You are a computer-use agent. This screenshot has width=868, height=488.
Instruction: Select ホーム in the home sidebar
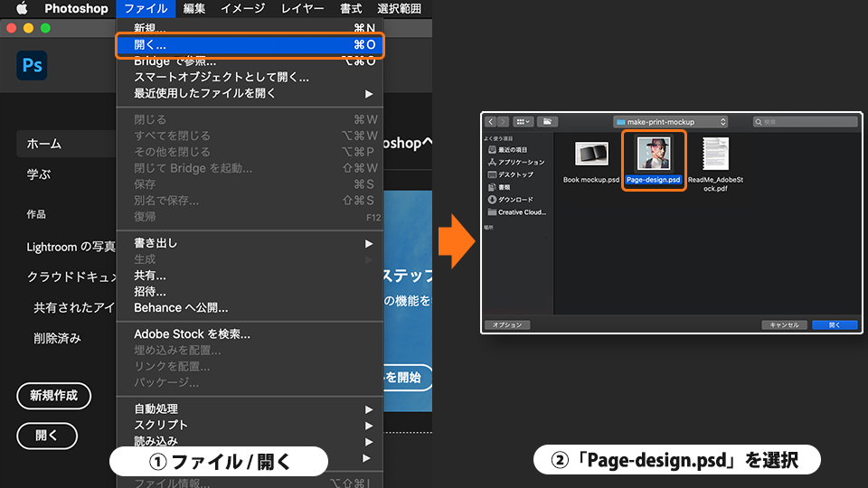coord(66,144)
